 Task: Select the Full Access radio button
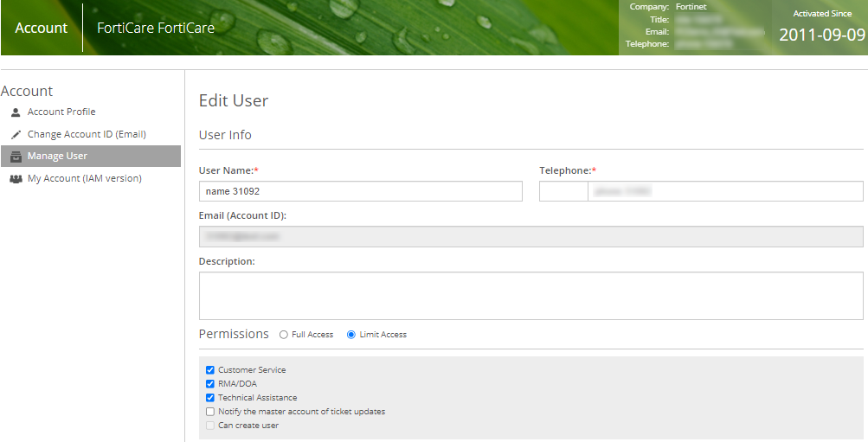[284, 335]
